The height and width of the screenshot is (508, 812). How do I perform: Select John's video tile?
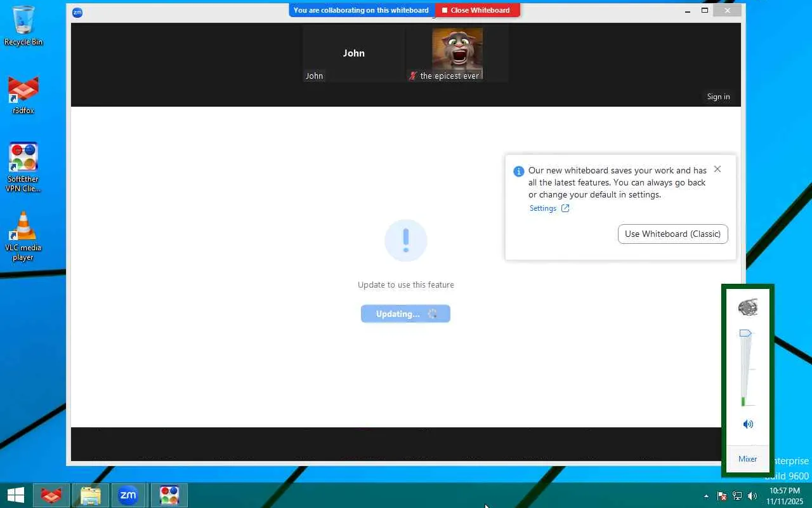pos(353,54)
